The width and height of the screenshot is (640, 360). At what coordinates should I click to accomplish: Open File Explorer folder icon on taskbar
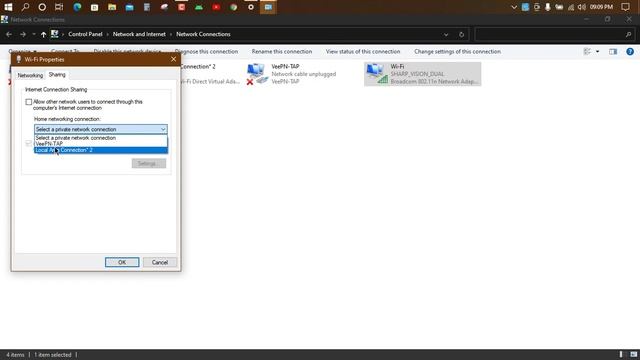coord(112,7)
